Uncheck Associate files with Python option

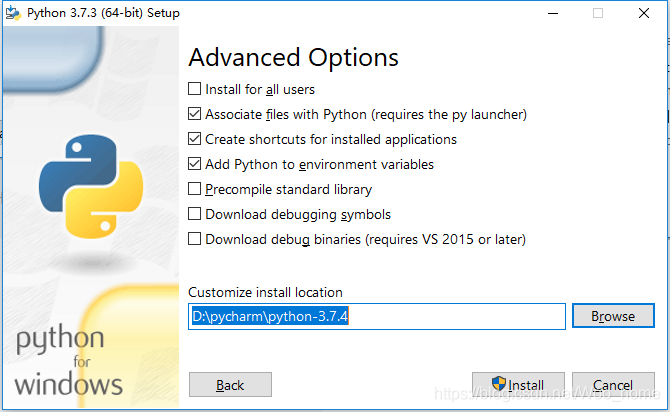tap(194, 114)
